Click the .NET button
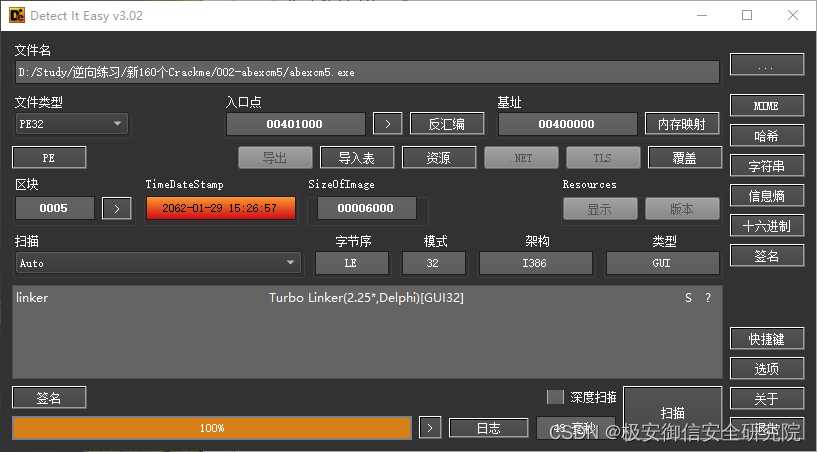The image size is (817, 452). coord(521,158)
